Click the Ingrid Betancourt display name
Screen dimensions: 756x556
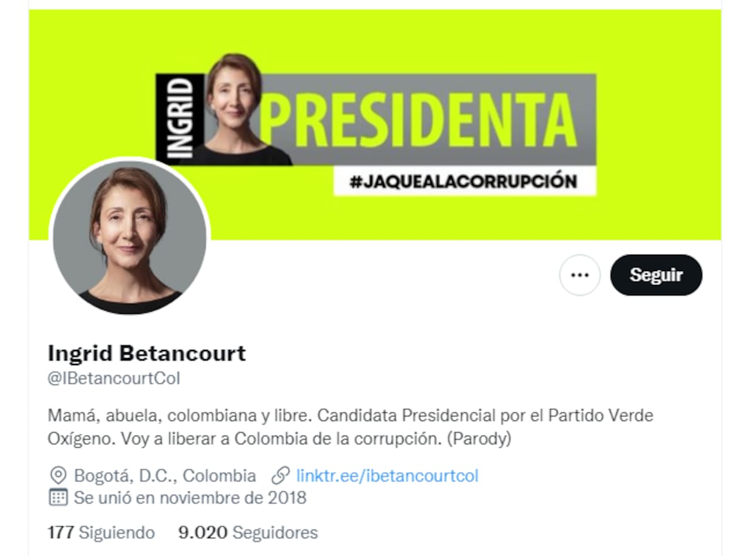coord(147,353)
